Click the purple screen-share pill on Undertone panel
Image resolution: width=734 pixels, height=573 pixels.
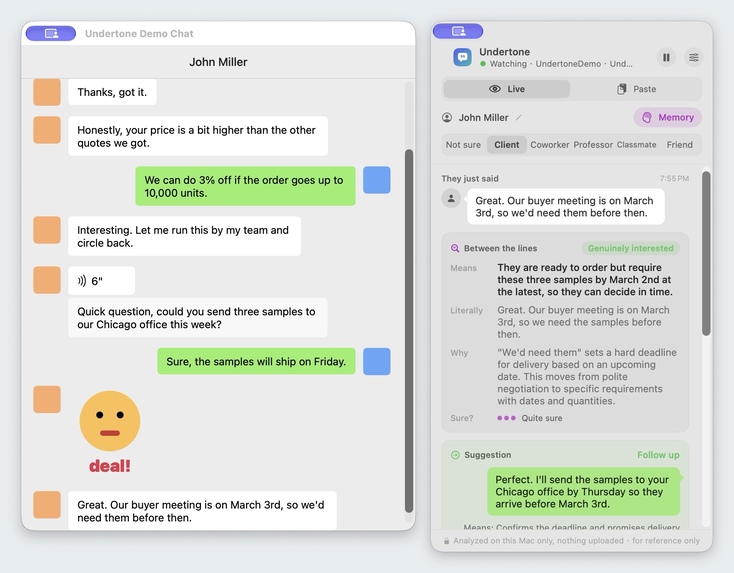coord(458,31)
